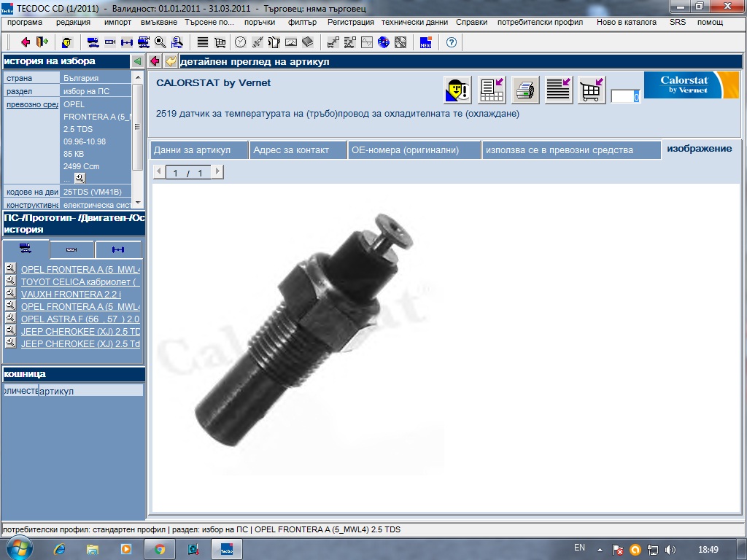Switch to Данни за артикул tab
The image size is (747, 560).
[199, 150]
